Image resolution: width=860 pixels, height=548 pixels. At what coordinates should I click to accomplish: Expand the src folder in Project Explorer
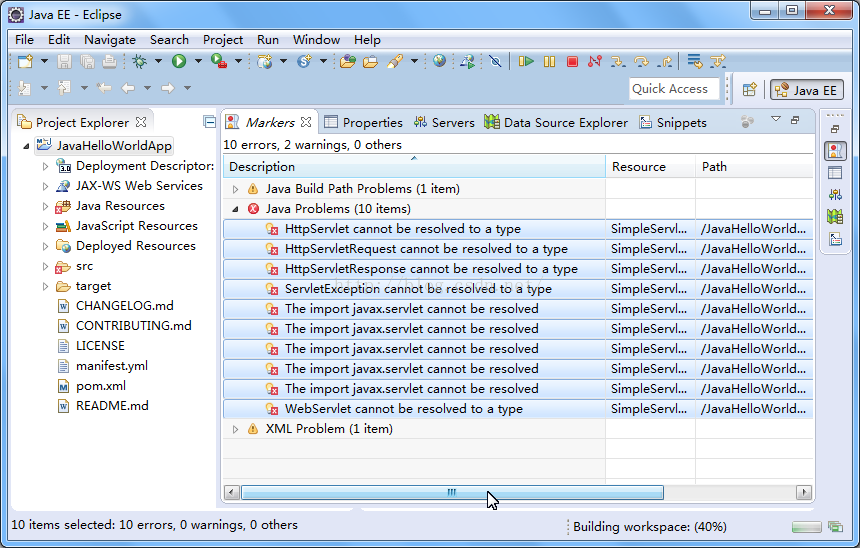(45, 266)
